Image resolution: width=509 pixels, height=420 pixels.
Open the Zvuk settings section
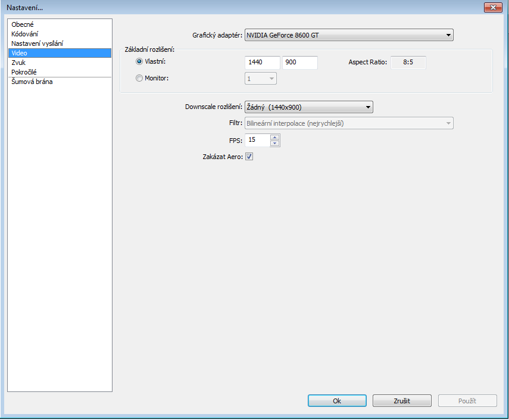pyautogui.click(x=60, y=63)
